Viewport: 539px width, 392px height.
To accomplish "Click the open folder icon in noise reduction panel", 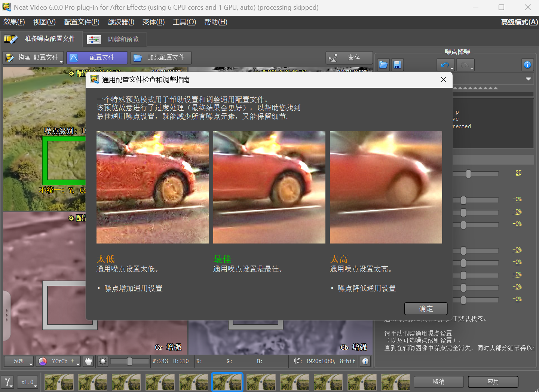I will [x=383, y=65].
